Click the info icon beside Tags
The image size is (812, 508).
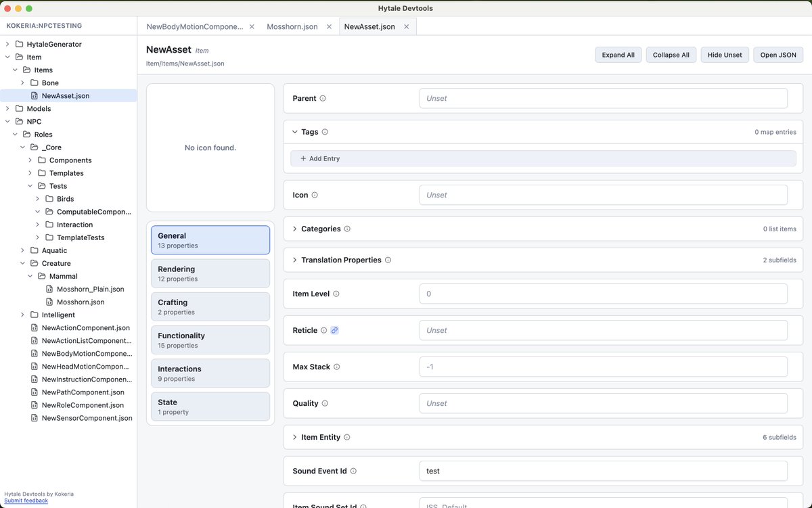325,132
